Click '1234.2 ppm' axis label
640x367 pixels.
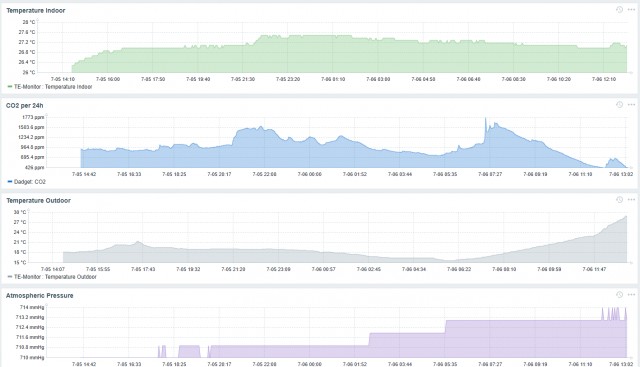point(31,137)
